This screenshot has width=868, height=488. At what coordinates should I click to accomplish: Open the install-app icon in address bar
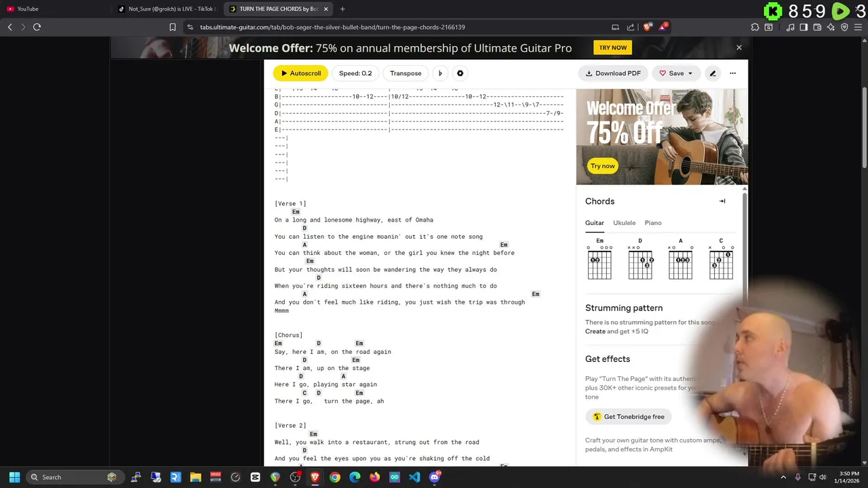point(615,27)
